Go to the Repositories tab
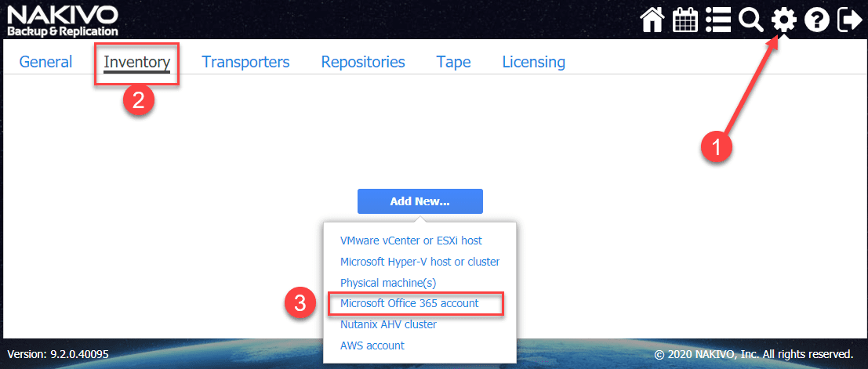Screen dimensions: 868x369 point(363,61)
